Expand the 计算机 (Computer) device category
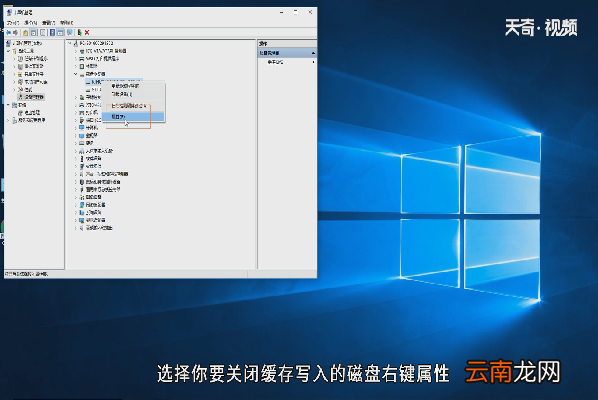 tap(76, 128)
